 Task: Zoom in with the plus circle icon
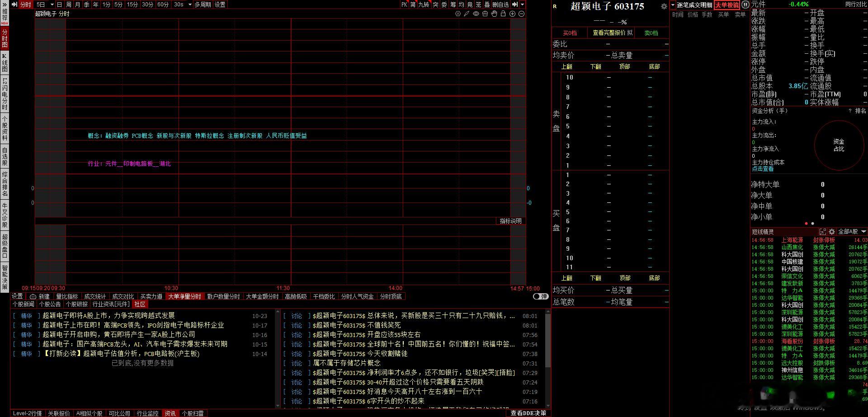[512, 14]
